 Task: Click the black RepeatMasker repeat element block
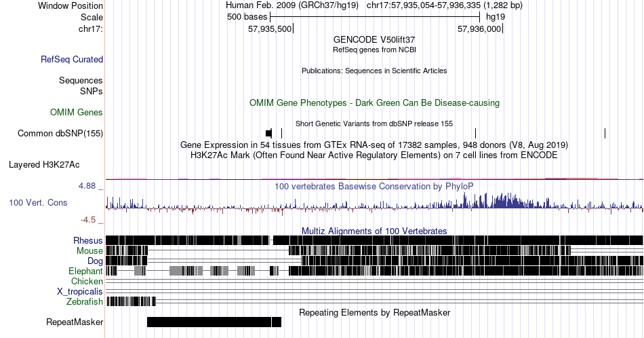(214, 322)
